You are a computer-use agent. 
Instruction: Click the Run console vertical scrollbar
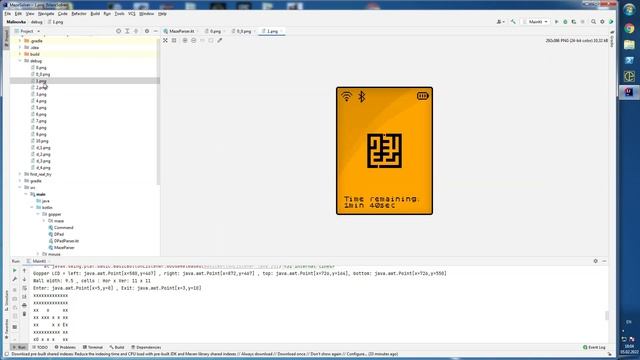pyautogui.click(x=607, y=315)
